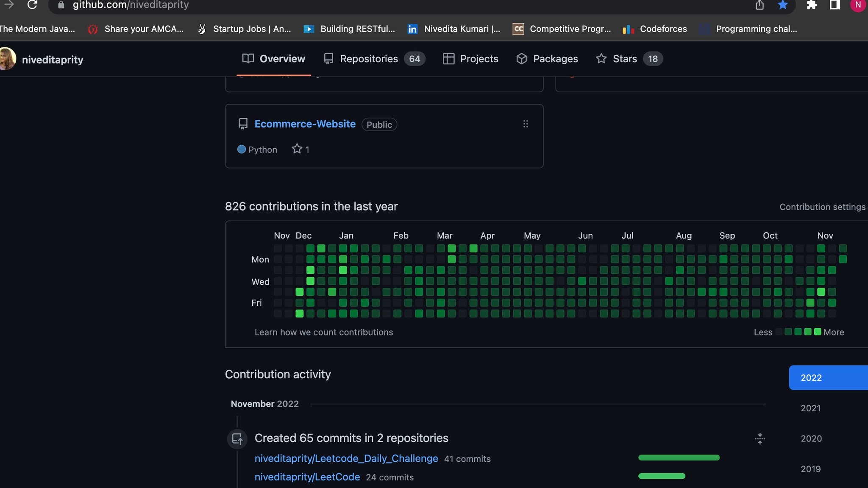Click the Leetcode_Daily_Challenge commits progress bar
868x488 pixels.
click(679, 457)
